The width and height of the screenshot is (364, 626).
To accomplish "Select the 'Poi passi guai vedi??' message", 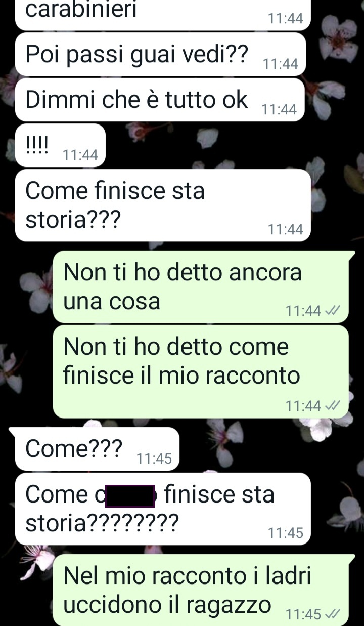I will click(x=160, y=55).
